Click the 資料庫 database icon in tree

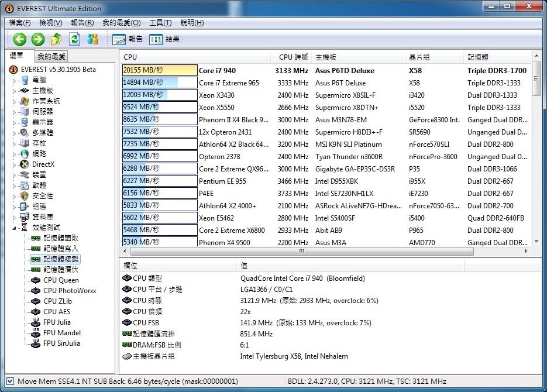click(25, 217)
